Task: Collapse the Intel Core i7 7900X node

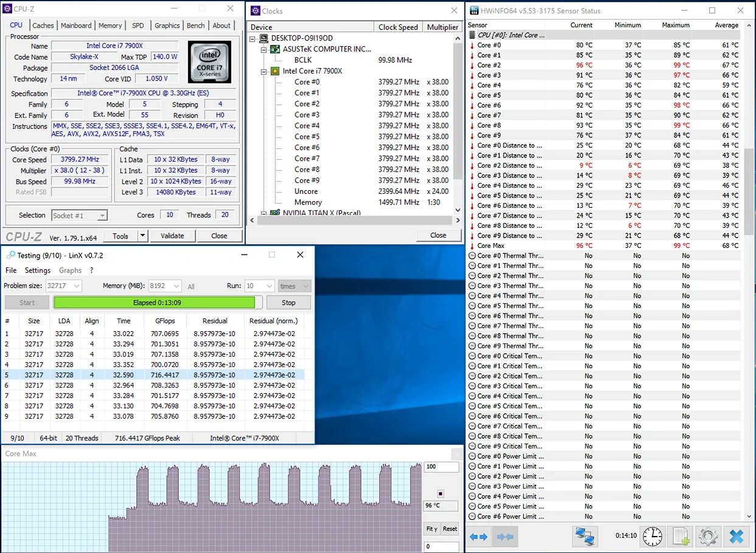Action: tap(264, 71)
